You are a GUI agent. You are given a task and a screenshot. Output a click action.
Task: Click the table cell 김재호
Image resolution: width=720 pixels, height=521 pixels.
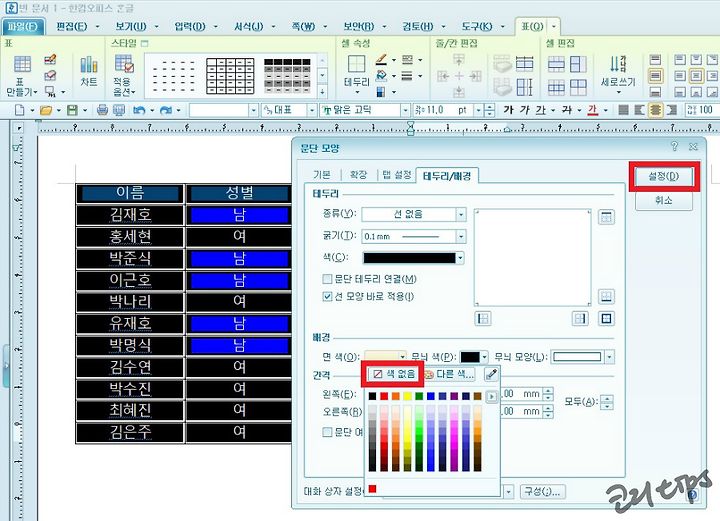pyautogui.click(x=130, y=214)
